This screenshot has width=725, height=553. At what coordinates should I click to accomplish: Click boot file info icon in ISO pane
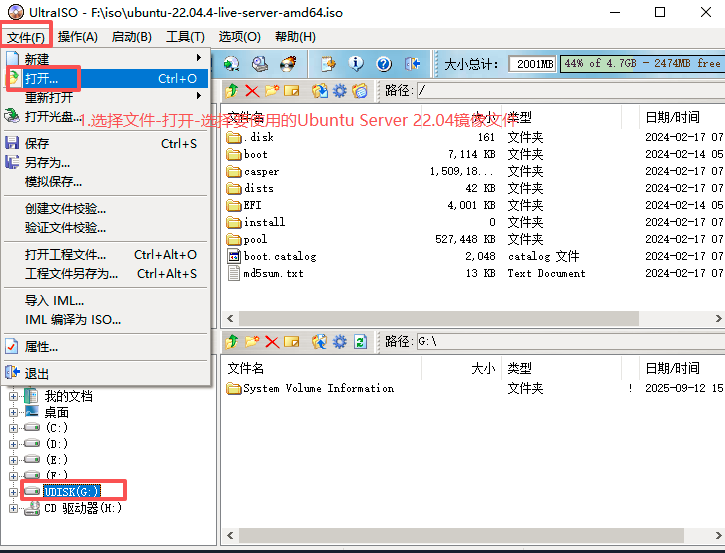[360, 91]
